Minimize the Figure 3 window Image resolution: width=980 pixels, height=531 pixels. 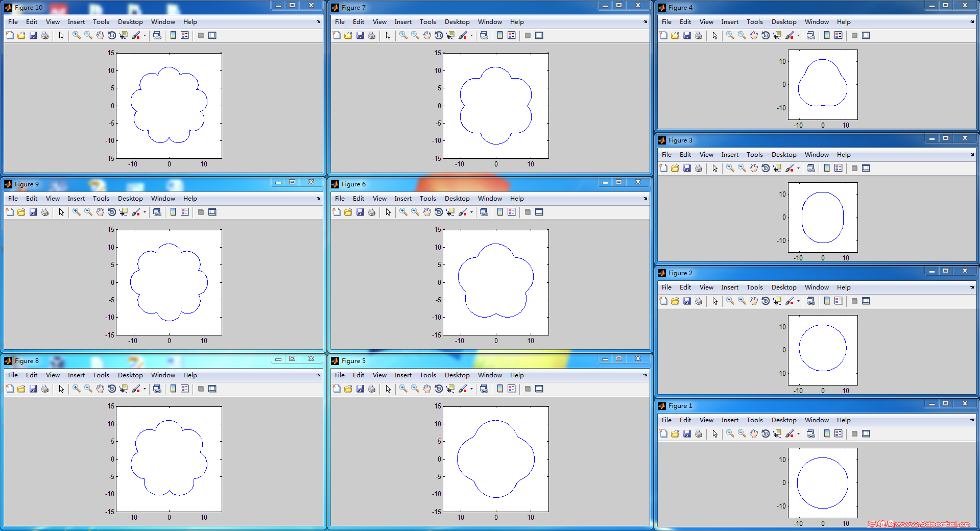click(x=932, y=138)
